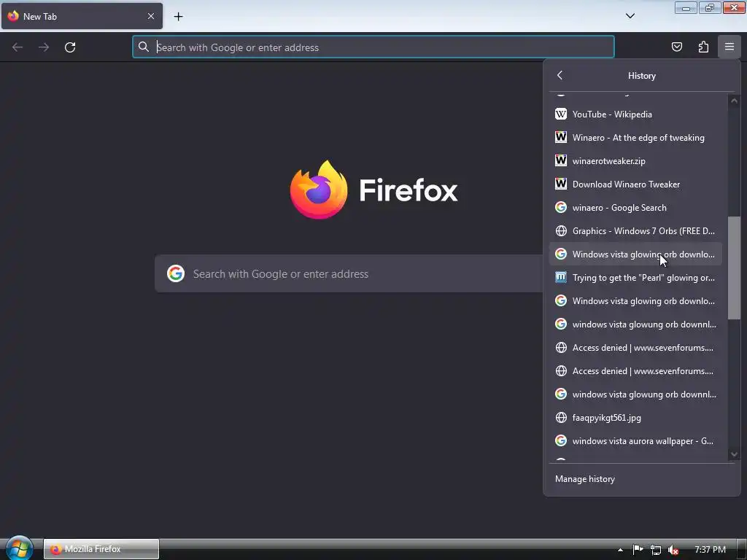Open YouTube - Wikipedia history entry
747x560 pixels.
[x=635, y=114]
